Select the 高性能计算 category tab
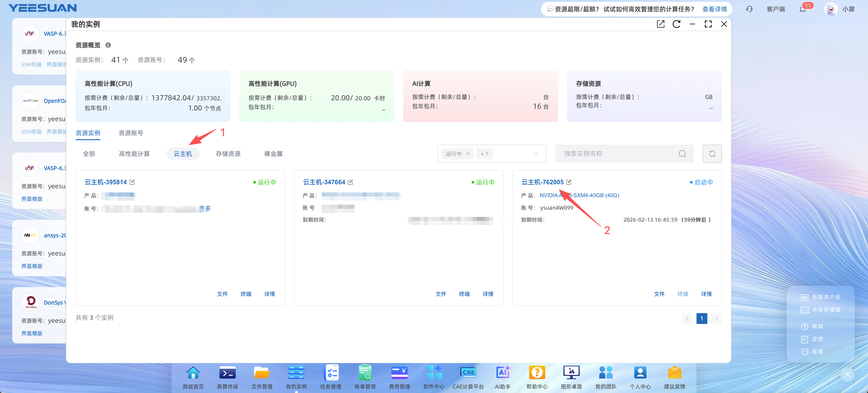The height and width of the screenshot is (393, 868). pyautogui.click(x=134, y=154)
